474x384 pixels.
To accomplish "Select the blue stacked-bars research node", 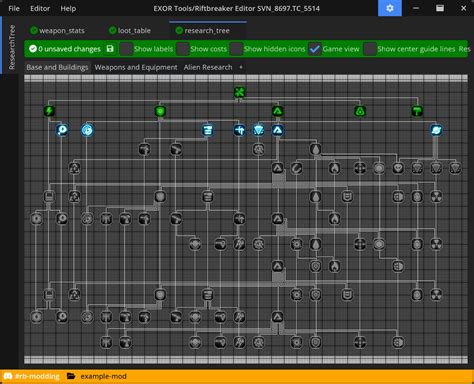I will 208,130.
